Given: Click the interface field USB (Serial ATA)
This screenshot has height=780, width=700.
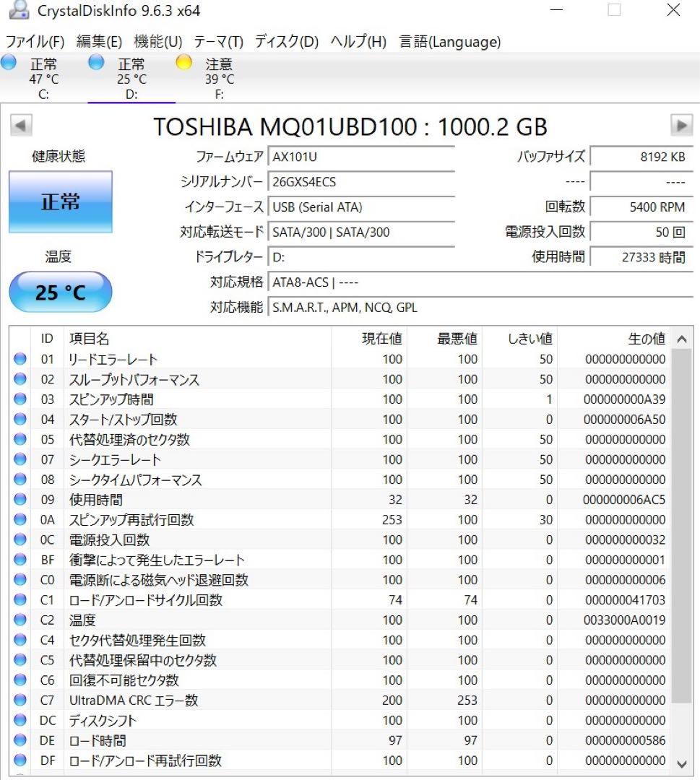Looking at the screenshot, I should coord(361,207).
